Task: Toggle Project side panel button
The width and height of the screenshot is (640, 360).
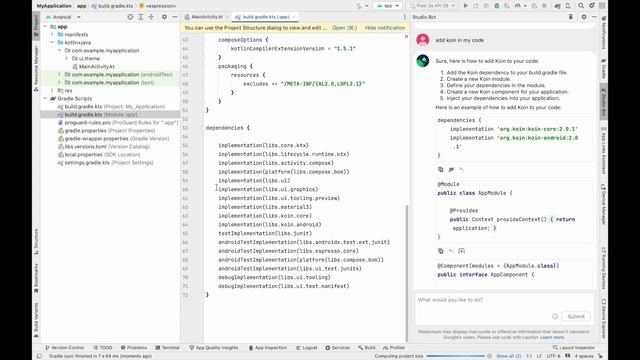Action: (x=36, y=25)
